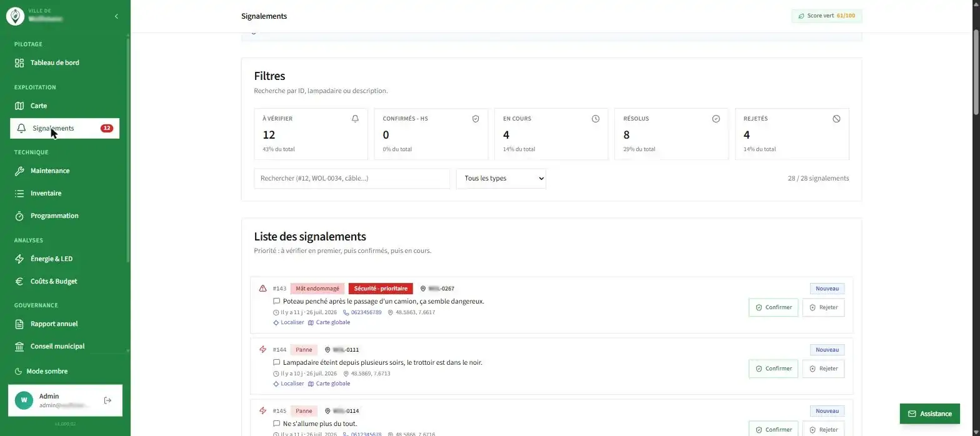Filter by À vérifier card
This screenshot has height=436, width=980.
click(x=311, y=134)
